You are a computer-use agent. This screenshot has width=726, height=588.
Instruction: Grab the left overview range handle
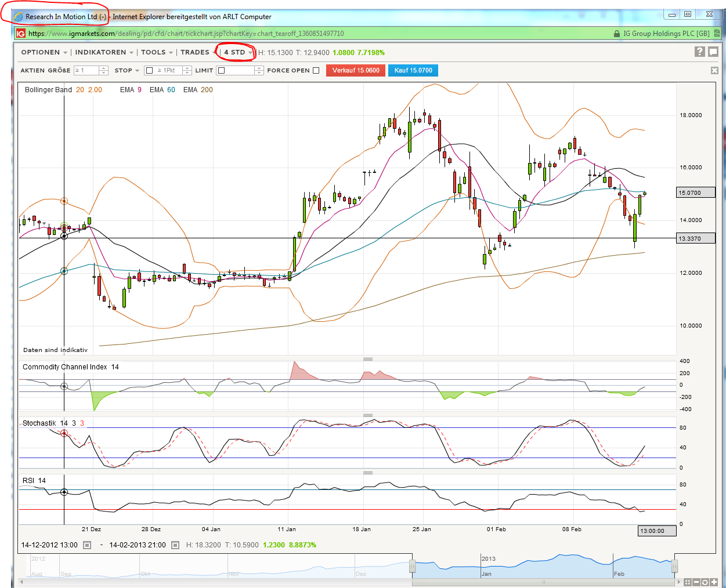[x=413, y=565]
